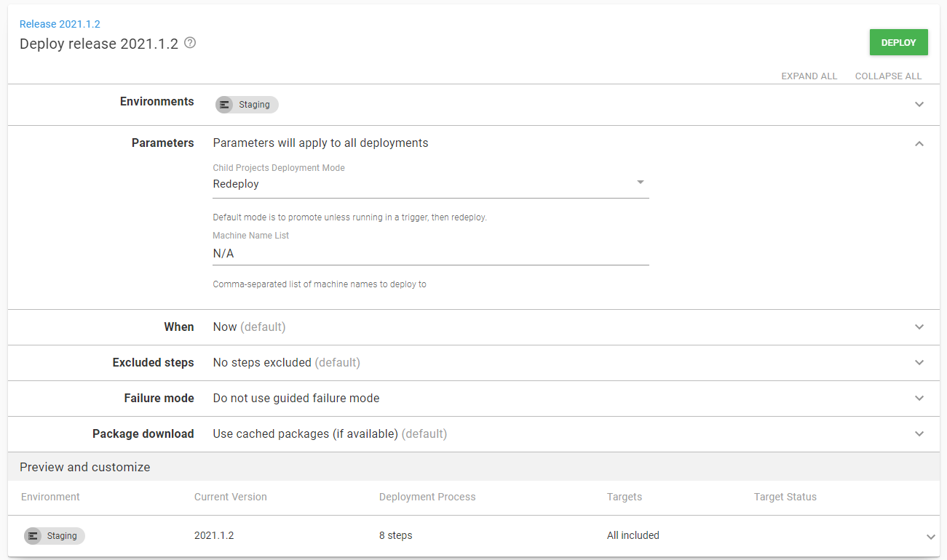Open the Child Projects Deployment Mode dropdown

[640, 182]
